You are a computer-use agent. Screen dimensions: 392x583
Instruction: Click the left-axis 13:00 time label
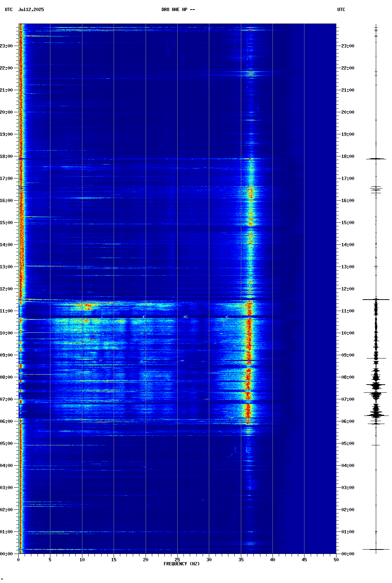coord(6,267)
